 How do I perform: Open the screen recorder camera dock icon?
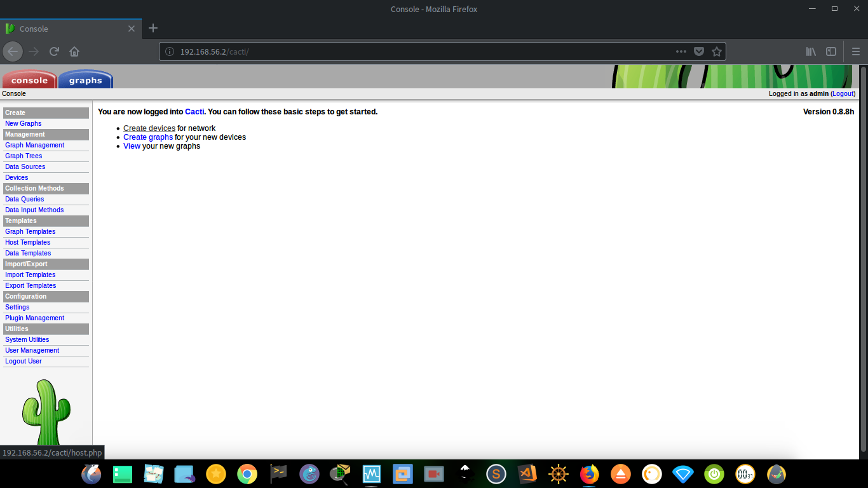[x=434, y=474]
